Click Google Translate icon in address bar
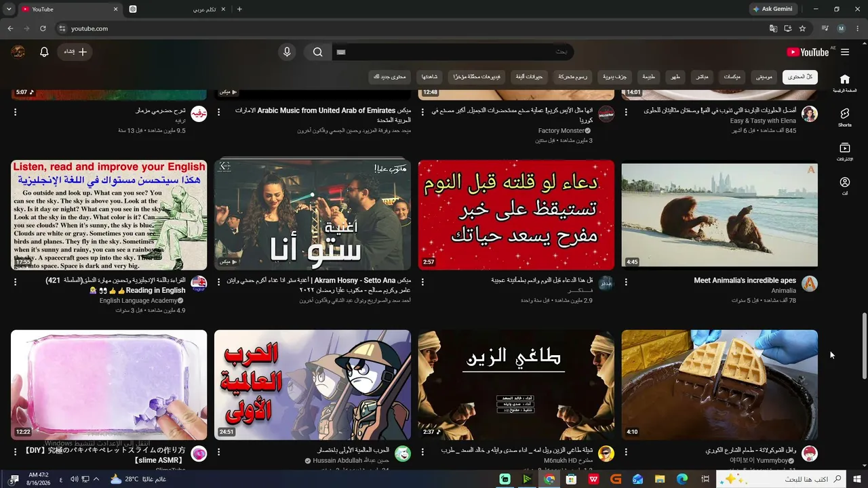This screenshot has width=868, height=488. (x=773, y=28)
